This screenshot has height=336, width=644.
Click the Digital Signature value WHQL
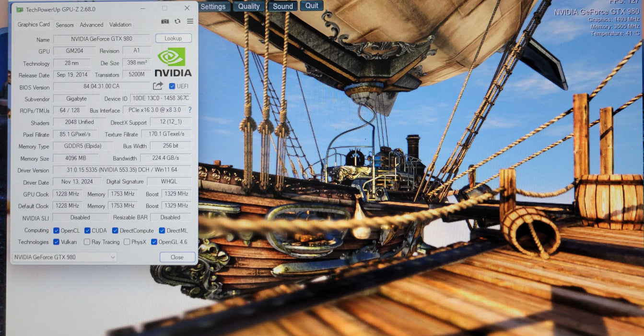click(x=169, y=182)
